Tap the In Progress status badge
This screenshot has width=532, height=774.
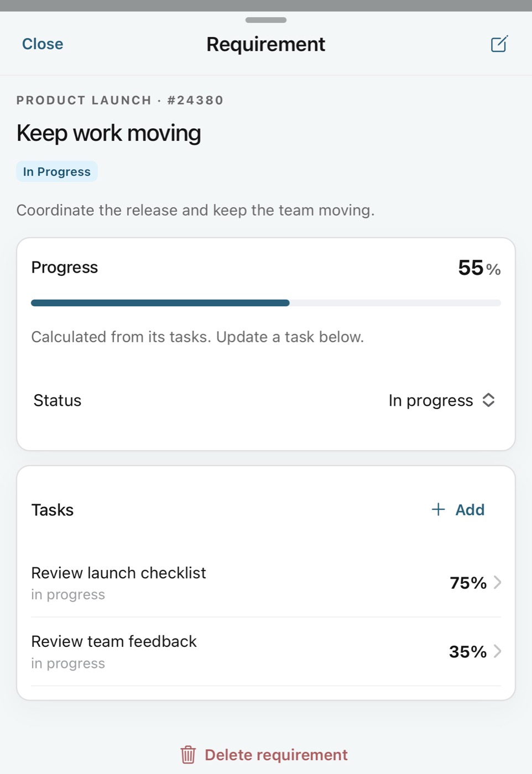click(57, 171)
